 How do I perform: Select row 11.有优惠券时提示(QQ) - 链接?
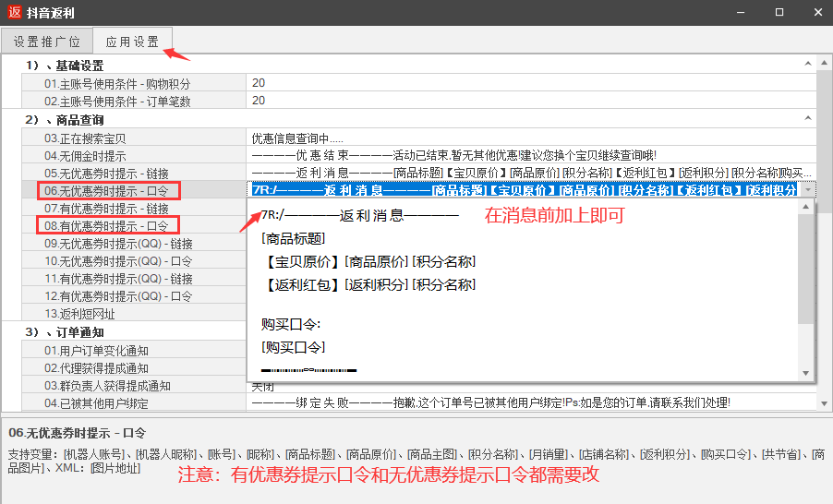(134, 278)
